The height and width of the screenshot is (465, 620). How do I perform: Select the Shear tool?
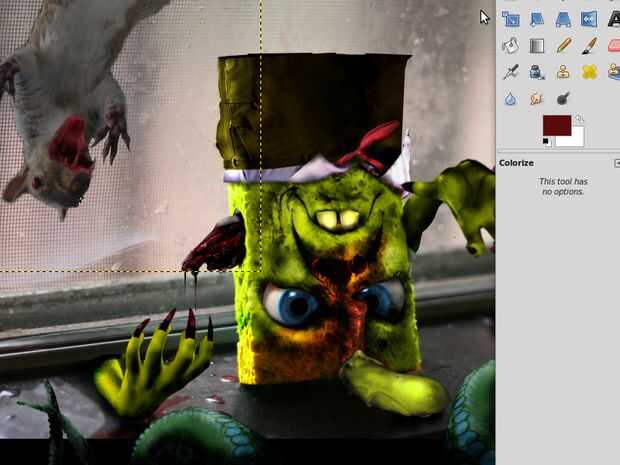point(537,19)
